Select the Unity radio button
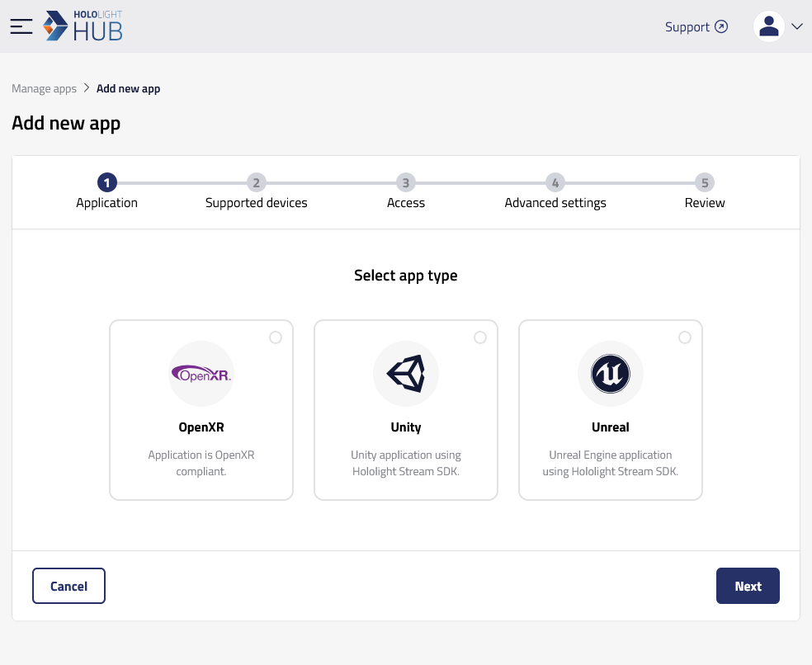812x665 pixels. [x=480, y=337]
